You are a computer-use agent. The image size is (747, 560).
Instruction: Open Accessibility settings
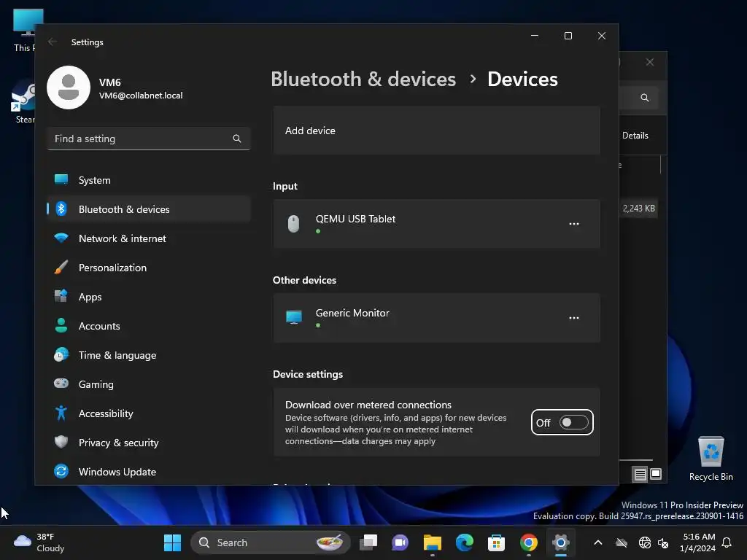[149, 413]
